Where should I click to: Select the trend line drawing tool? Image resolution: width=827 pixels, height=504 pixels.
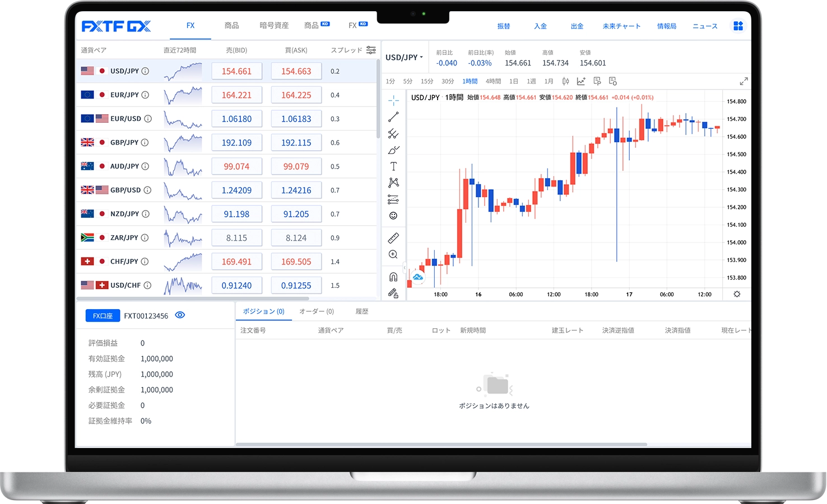point(393,117)
